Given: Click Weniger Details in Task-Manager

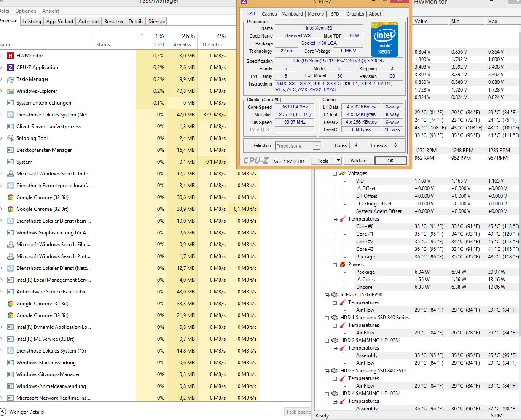Looking at the screenshot, I should coord(27,412).
